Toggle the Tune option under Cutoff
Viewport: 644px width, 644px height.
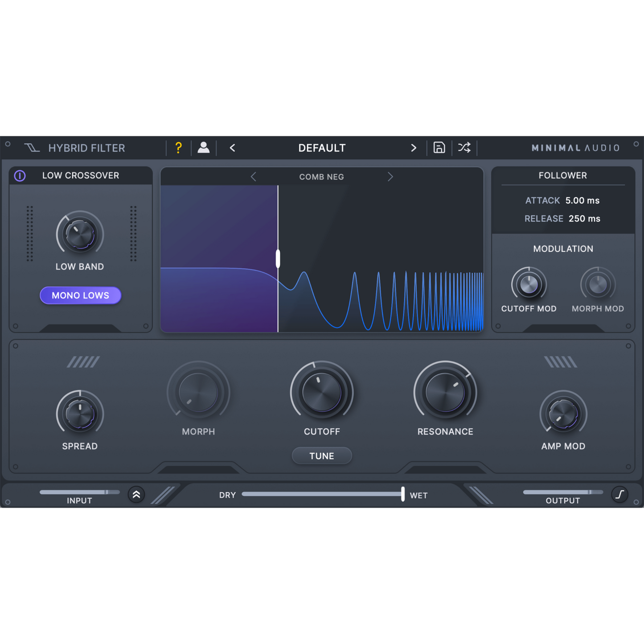321,455
